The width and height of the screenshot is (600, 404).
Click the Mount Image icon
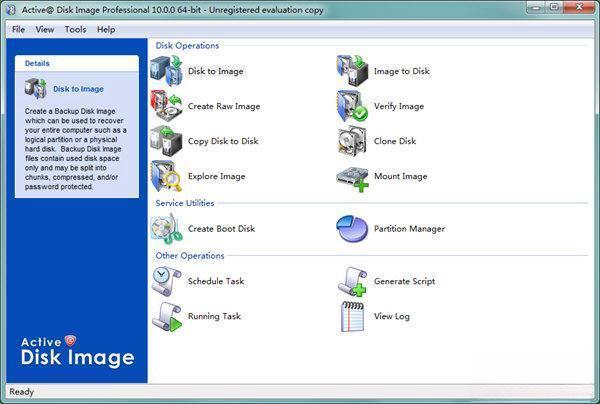point(352,179)
